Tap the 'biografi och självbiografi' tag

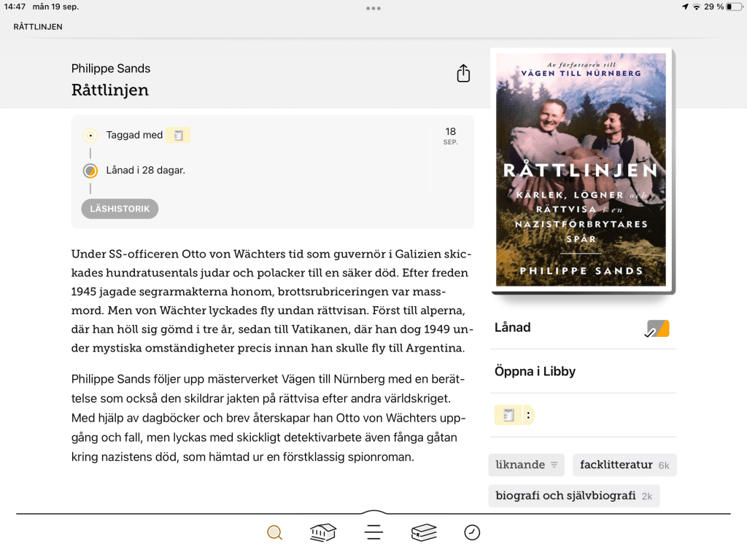click(573, 496)
